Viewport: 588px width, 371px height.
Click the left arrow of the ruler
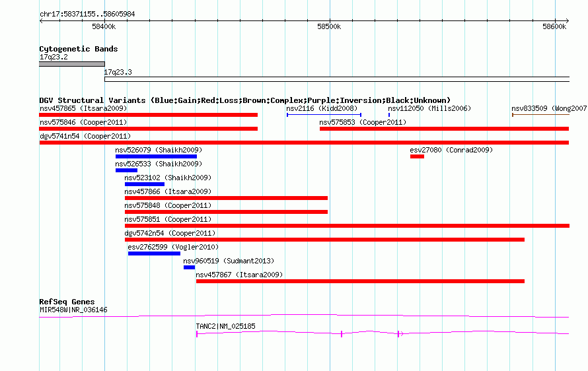(41, 21)
